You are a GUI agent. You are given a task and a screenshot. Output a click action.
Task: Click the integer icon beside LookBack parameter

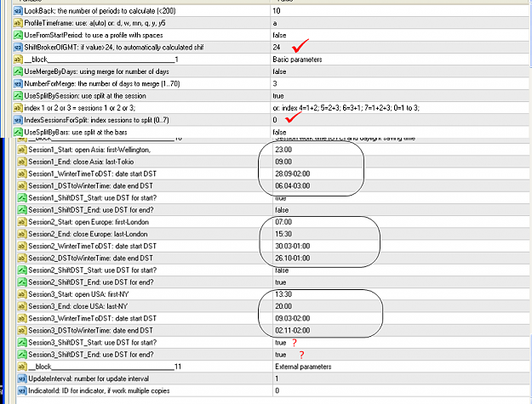pyautogui.click(x=18, y=11)
